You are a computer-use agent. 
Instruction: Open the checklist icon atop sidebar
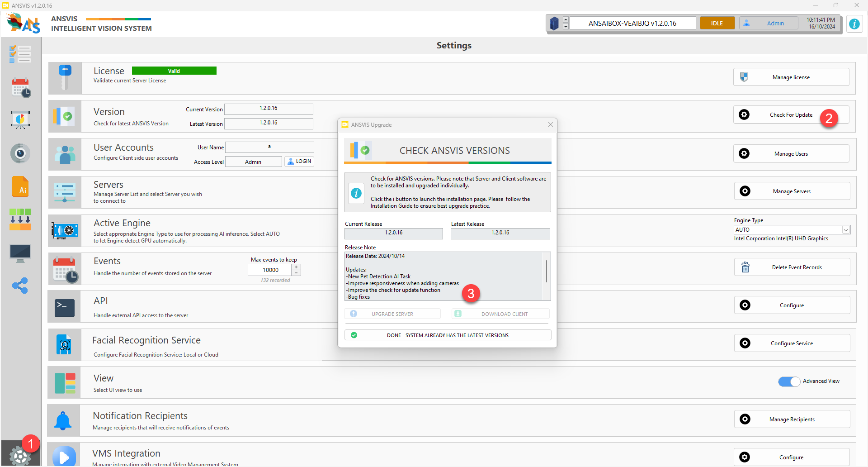20,54
